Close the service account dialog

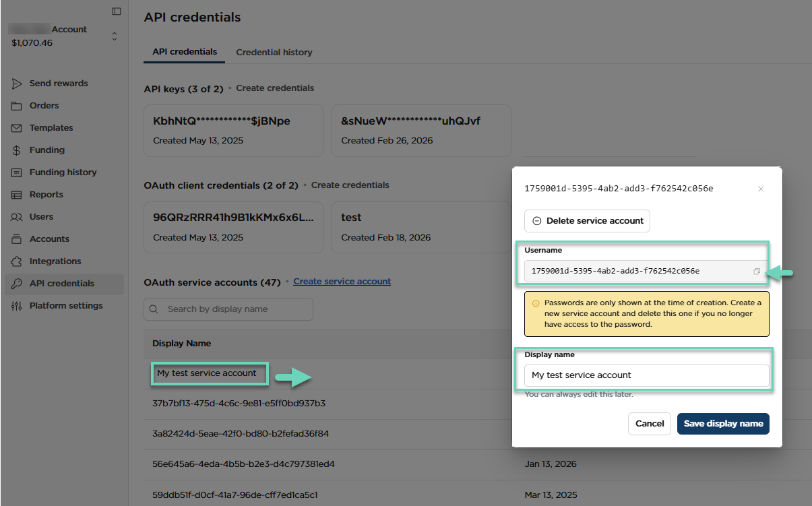pos(761,189)
